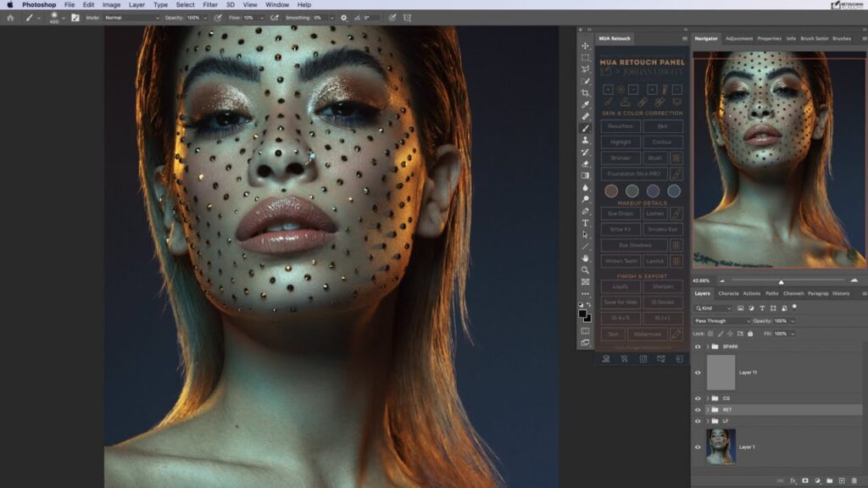Click the Watermark button

647,334
